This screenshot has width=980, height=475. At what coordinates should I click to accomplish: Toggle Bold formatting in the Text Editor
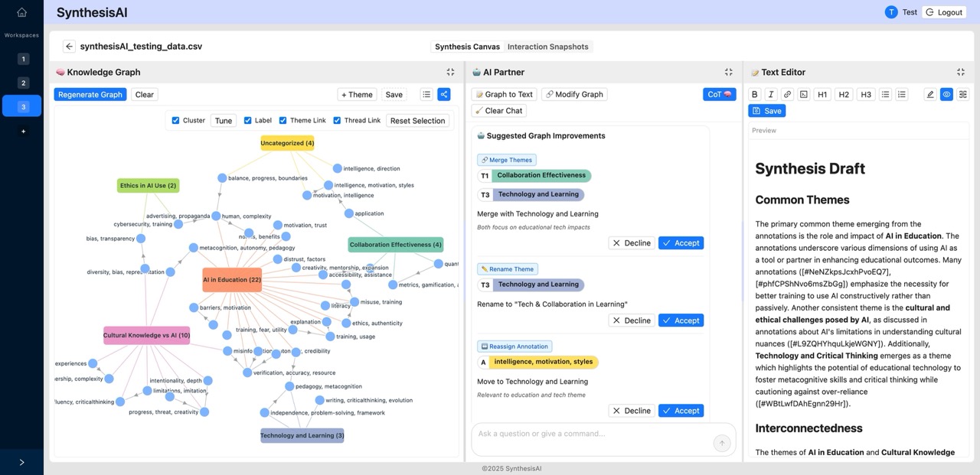pos(756,94)
